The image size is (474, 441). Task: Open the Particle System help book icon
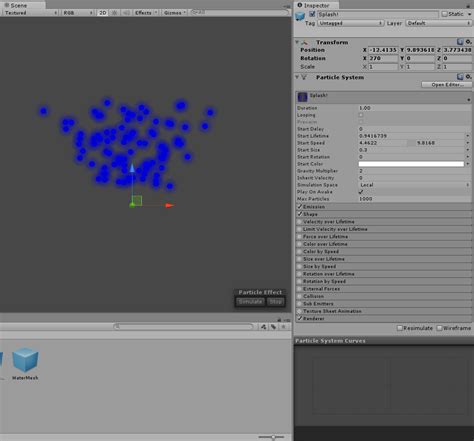pyautogui.click(x=460, y=77)
